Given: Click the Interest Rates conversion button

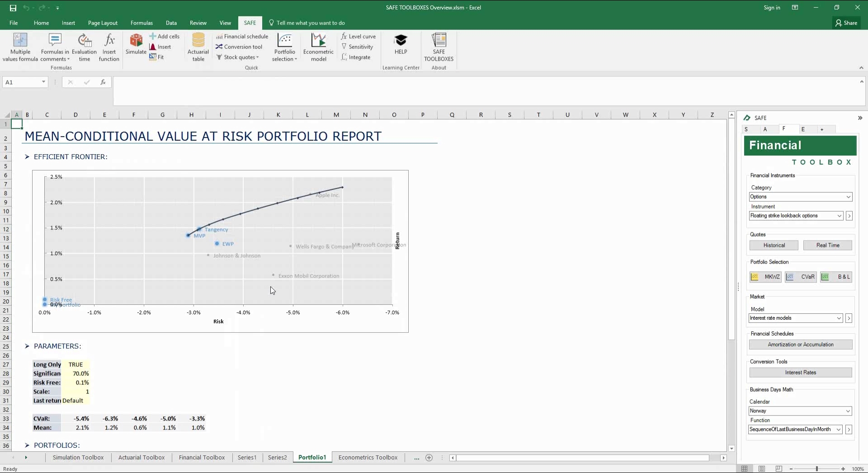Looking at the screenshot, I should pyautogui.click(x=801, y=373).
